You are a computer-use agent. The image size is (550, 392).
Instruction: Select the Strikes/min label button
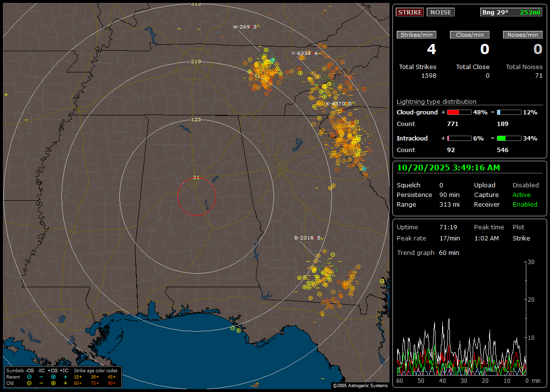417,35
